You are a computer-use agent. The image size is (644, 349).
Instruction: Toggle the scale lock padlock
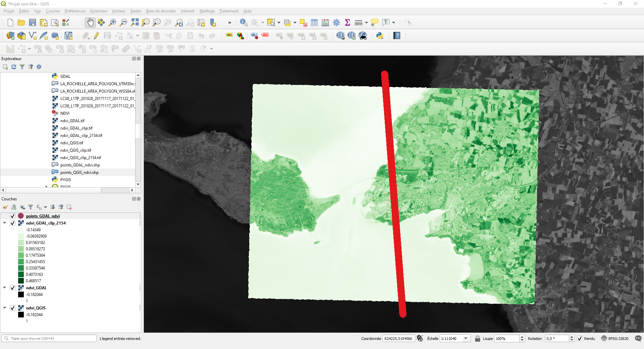(477, 338)
